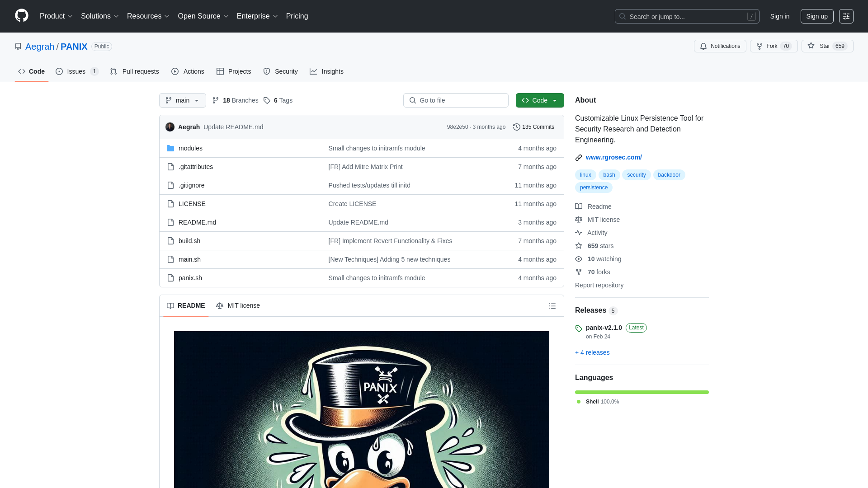Viewport: 868px width, 488px height.
Task: Fork the repository via Fork button
Action: pos(774,46)
